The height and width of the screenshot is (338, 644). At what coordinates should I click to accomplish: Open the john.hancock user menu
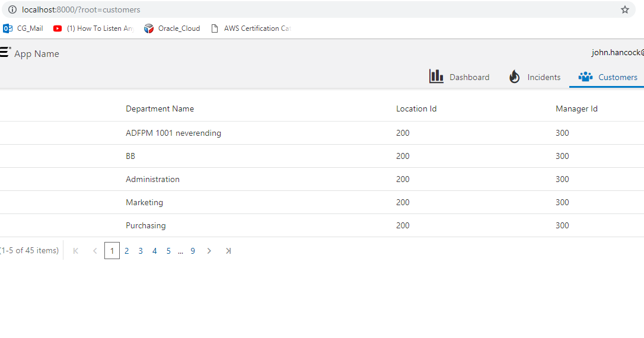click(x=617, y=53)
